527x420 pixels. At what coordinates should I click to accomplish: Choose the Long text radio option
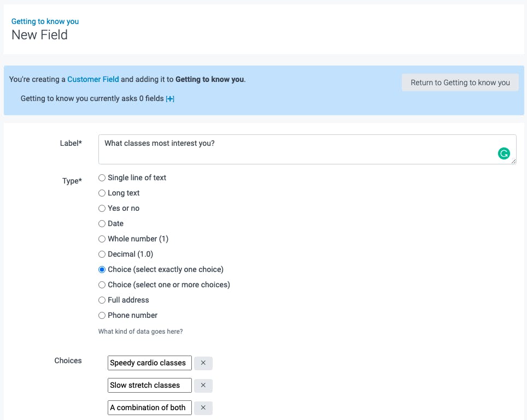tap(102, 193)
